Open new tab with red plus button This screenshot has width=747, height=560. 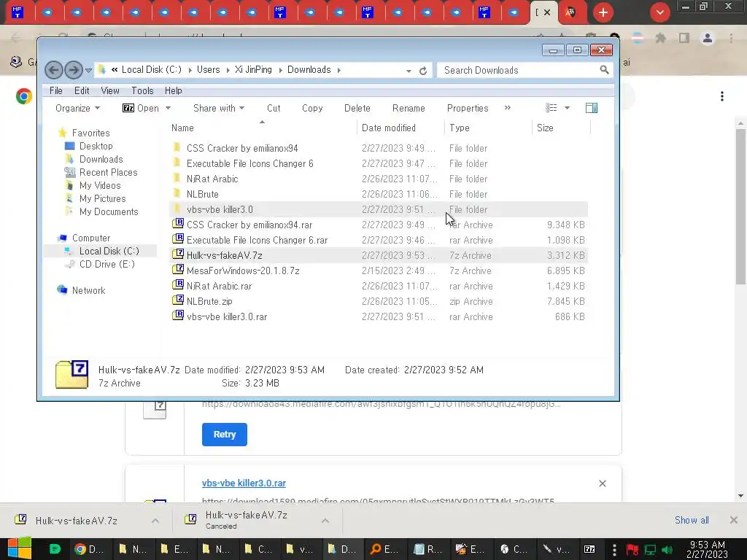click(603, 12)
